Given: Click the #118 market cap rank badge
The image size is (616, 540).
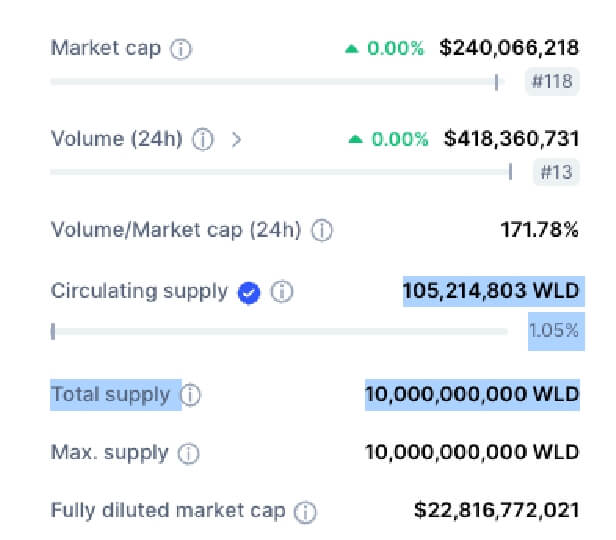Looking at the screenshot, I should click(552, 81).
